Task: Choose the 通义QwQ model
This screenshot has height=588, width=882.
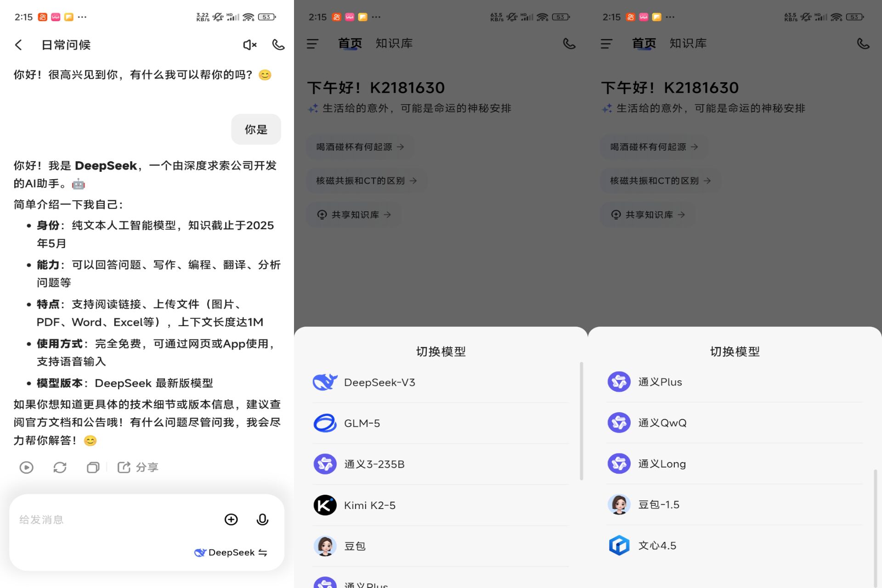Action: tap(735, 423)
